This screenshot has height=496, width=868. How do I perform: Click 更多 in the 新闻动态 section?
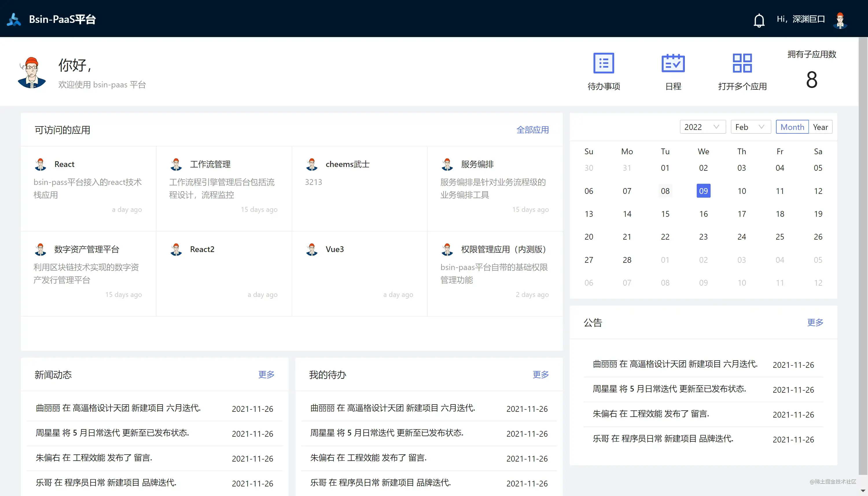click(x=266, y=375)
